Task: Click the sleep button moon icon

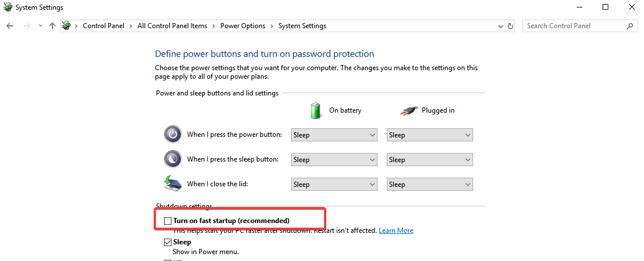Action: [173, 159]
